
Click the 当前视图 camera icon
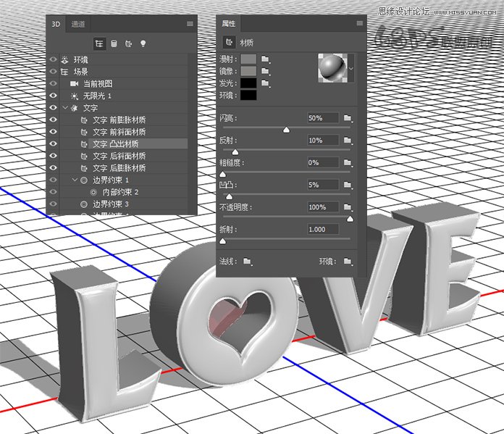pos(75,83)
